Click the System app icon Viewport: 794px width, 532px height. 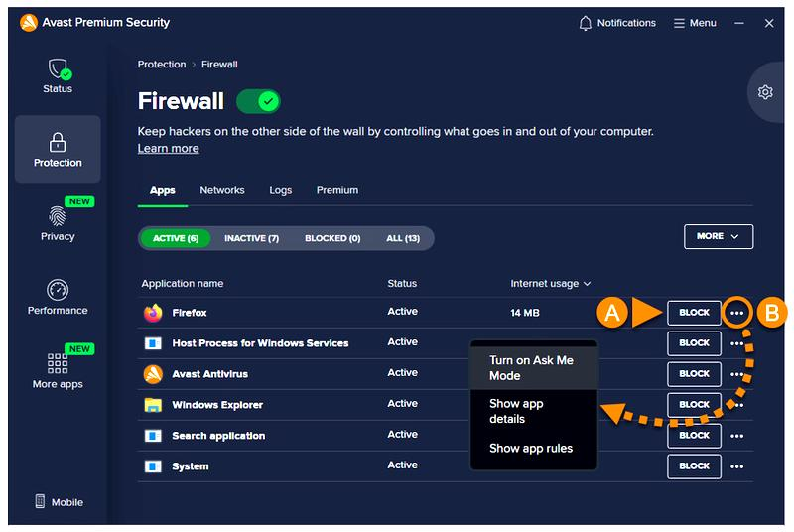click(153, 466)
